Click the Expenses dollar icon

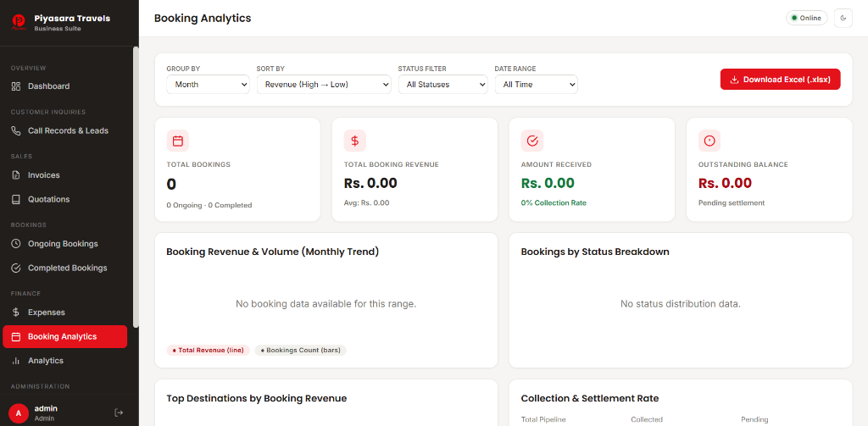point(16,313)
